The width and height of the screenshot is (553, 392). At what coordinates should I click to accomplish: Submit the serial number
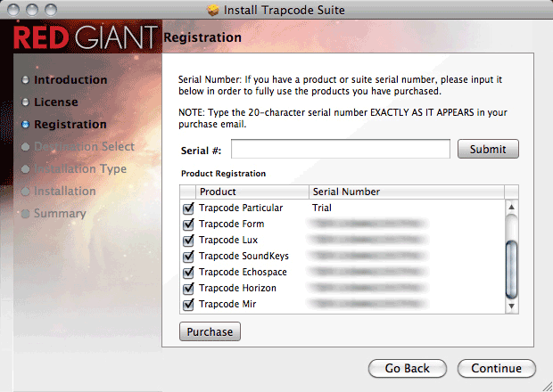(x=488, y=149)
